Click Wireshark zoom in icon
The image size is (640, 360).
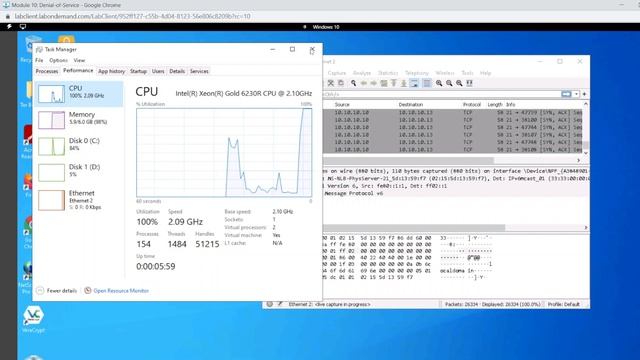pos(439,83)
